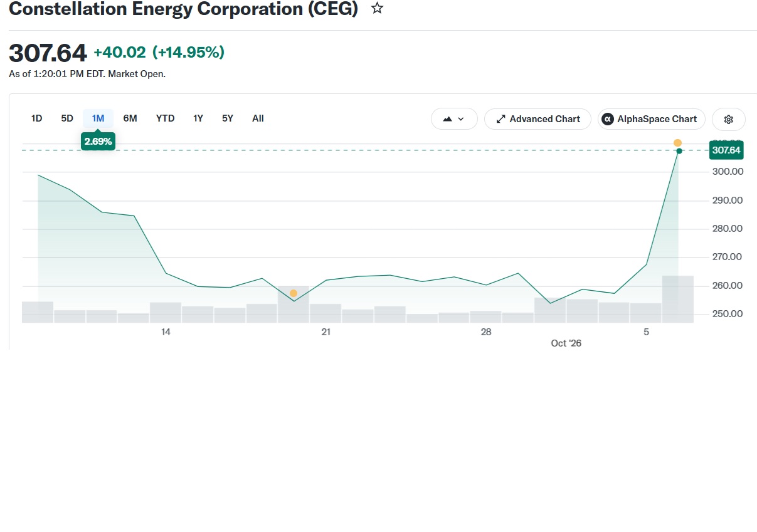The height and width of the screenshot is (532, 757).
Task: Click the 250.00 y-axis label
Action: point(728,314)
